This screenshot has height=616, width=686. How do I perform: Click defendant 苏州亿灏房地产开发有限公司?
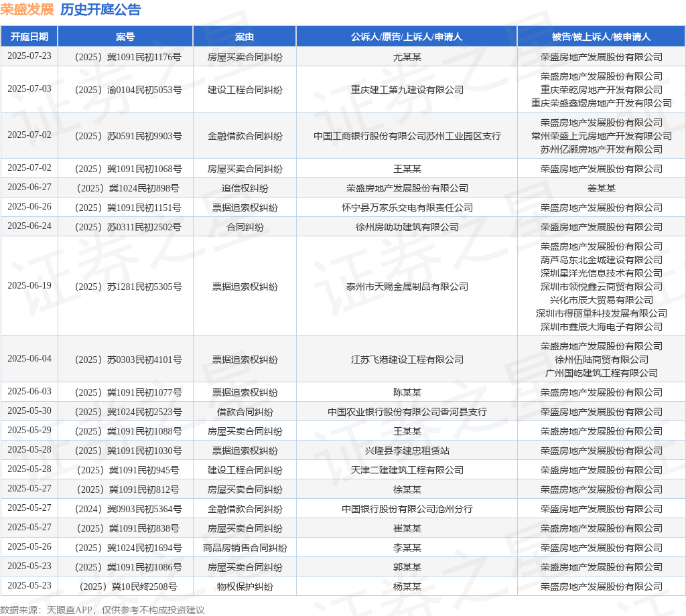[x=601, y=149]
